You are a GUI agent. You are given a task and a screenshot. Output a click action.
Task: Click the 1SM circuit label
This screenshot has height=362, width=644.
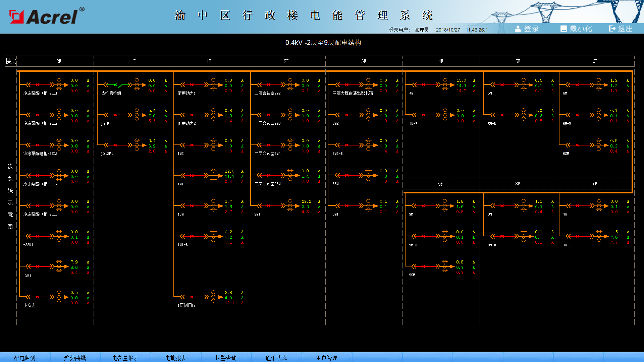181,215
